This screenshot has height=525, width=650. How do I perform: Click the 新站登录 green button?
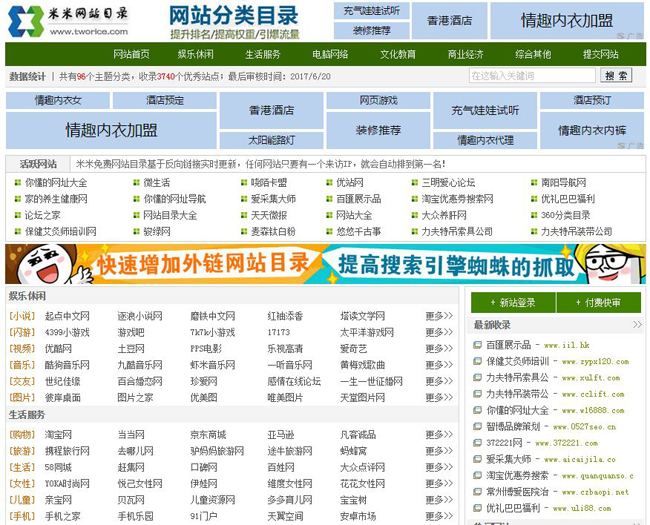[x=513, y=303]
